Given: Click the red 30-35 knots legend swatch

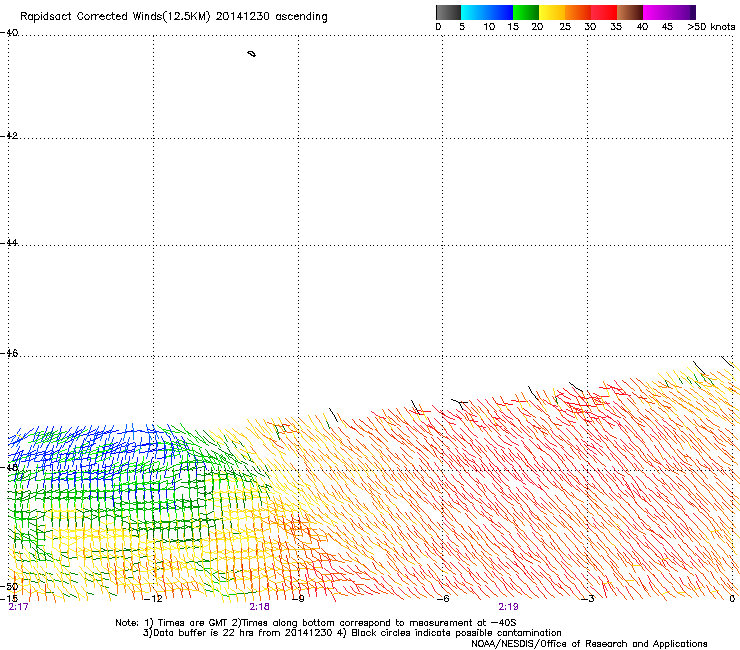Looking at the screenshot, I should click(604, 12).
